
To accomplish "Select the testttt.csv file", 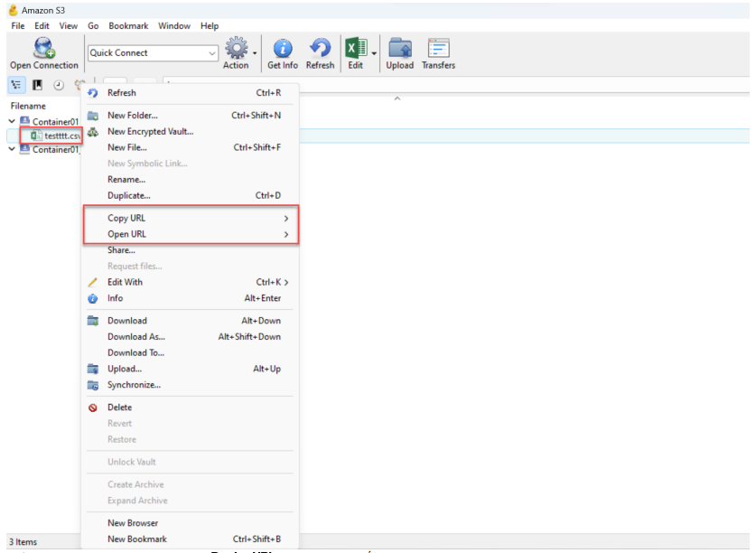I will click(x=60, y=136).
